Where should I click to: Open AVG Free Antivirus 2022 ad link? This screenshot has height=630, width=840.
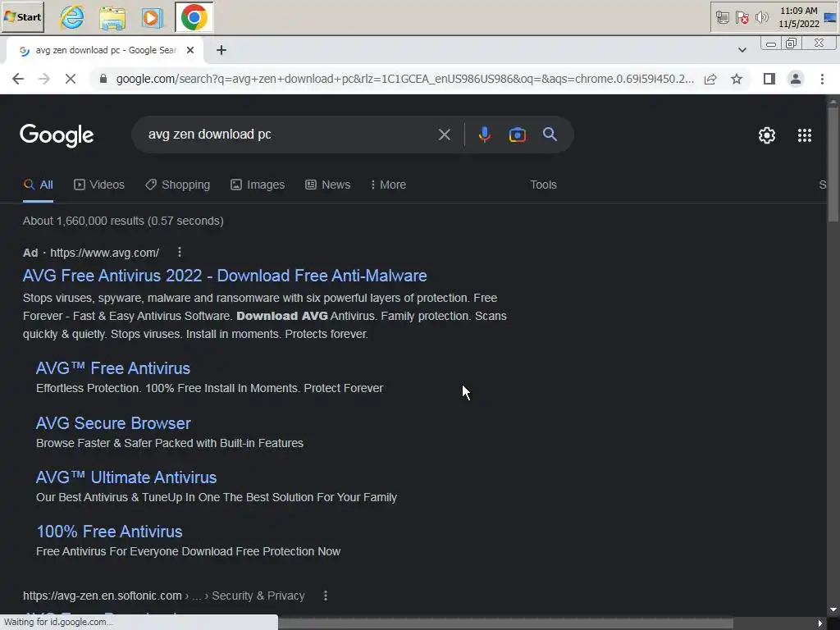point(225,276)
